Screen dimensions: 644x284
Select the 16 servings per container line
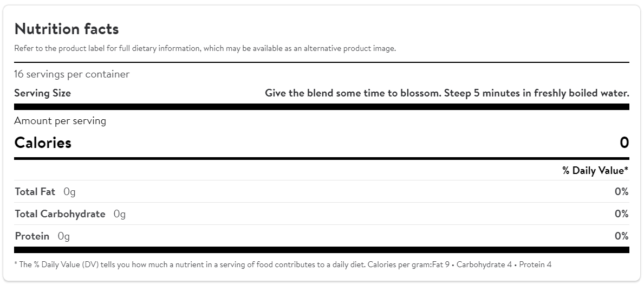[71, 74]
